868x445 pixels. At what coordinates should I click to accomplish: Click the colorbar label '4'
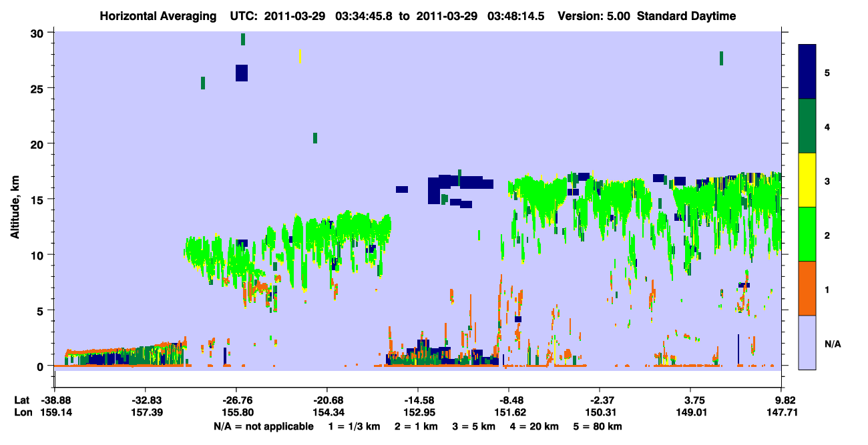(x=827, y=127)
